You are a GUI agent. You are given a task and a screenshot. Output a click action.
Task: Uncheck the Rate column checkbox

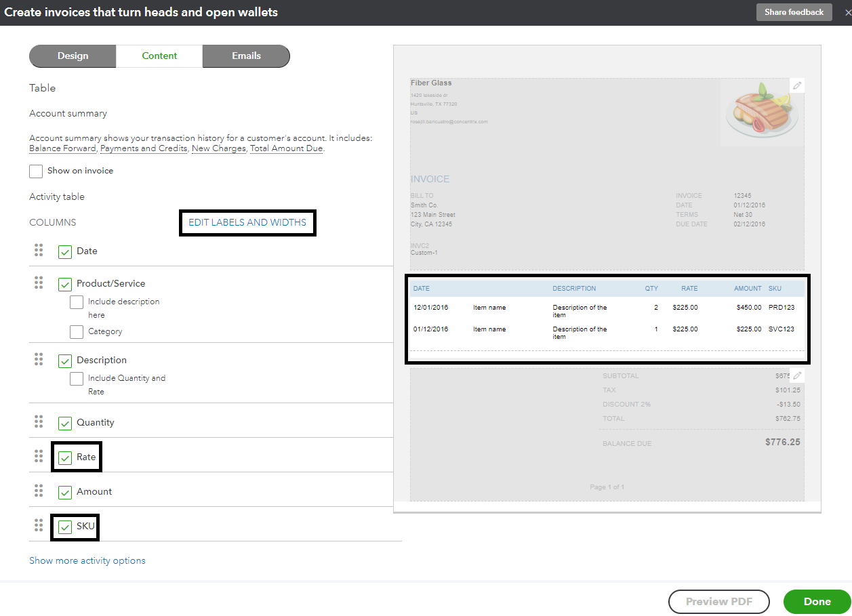tap(65, 458)
